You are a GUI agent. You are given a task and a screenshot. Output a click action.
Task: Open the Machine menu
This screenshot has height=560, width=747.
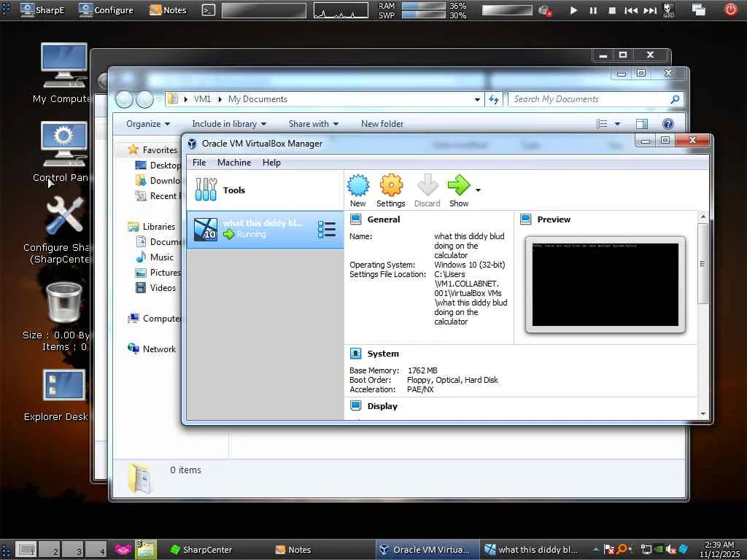[x=234, y=163]
